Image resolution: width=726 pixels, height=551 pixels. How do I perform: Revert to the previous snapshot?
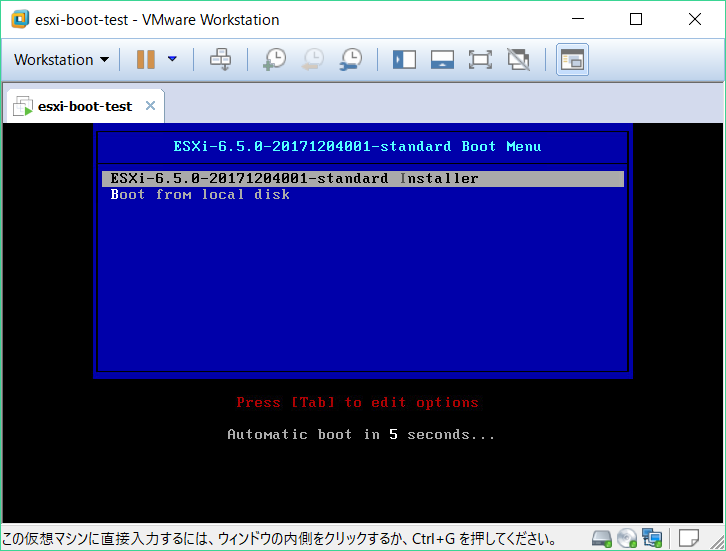click(313, 59)
